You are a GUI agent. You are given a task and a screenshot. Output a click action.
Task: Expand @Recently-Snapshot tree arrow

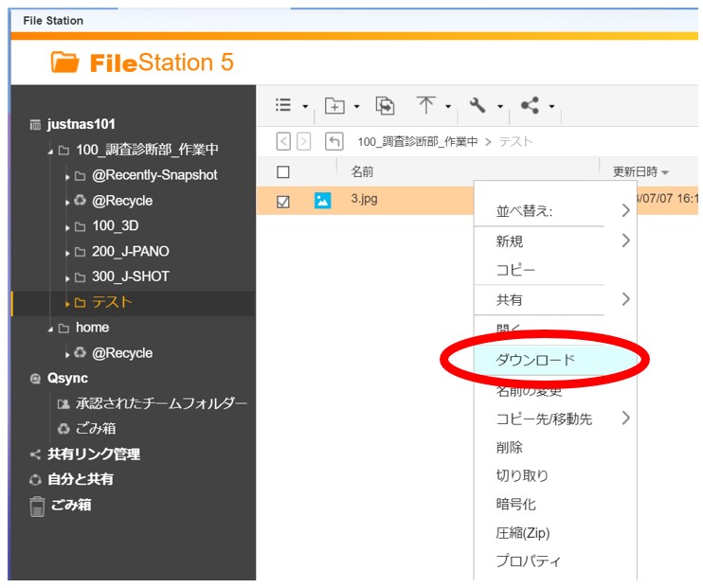[67, 177]
